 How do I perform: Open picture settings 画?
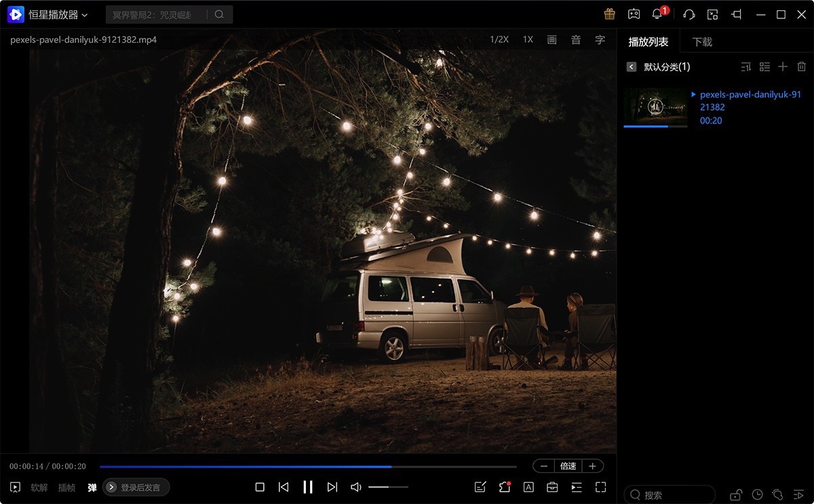(552, 40)
